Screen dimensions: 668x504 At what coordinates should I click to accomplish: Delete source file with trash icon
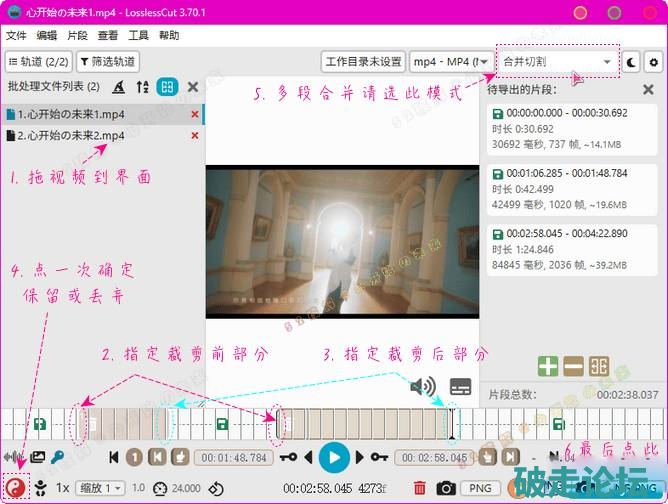(x=420, y=488)
